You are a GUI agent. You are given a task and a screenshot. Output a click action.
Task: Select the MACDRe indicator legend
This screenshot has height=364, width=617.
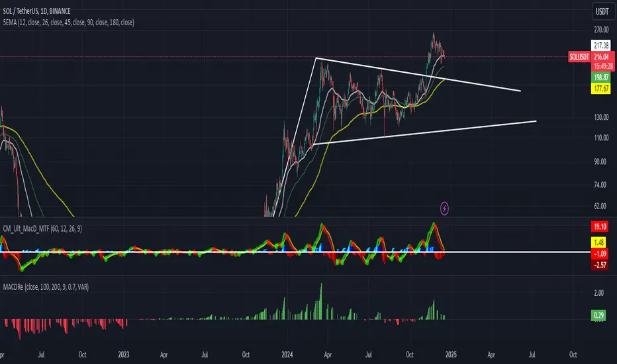(x=46, y=287)
